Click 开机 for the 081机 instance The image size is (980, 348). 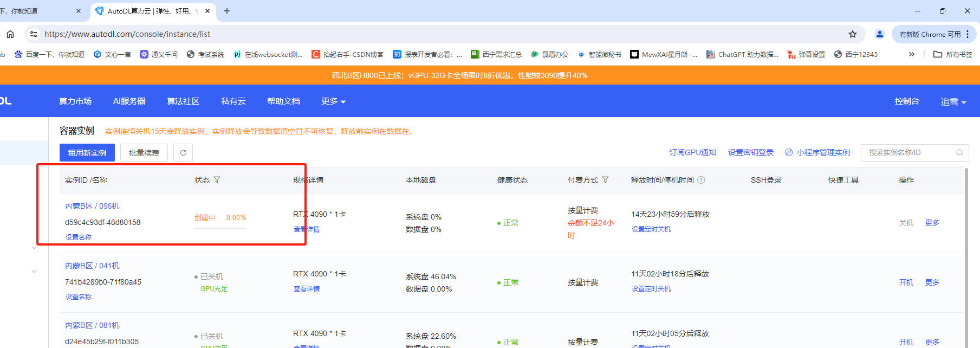tap(906, 342)
